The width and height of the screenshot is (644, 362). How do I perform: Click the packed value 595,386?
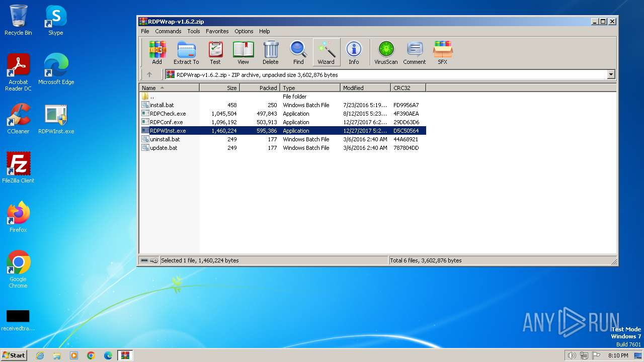click(x=267, y=131)
